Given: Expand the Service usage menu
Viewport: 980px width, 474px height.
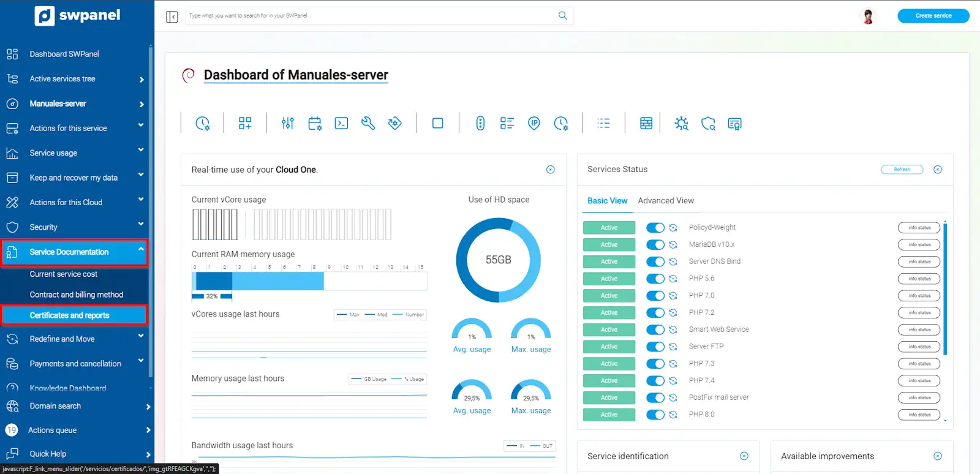Looking at the screenshot, I should pos(73,153).
